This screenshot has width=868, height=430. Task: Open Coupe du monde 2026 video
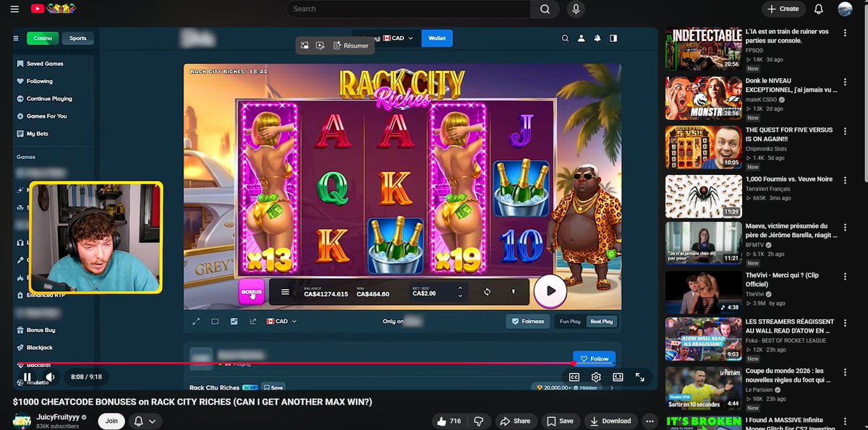point(790,375)
